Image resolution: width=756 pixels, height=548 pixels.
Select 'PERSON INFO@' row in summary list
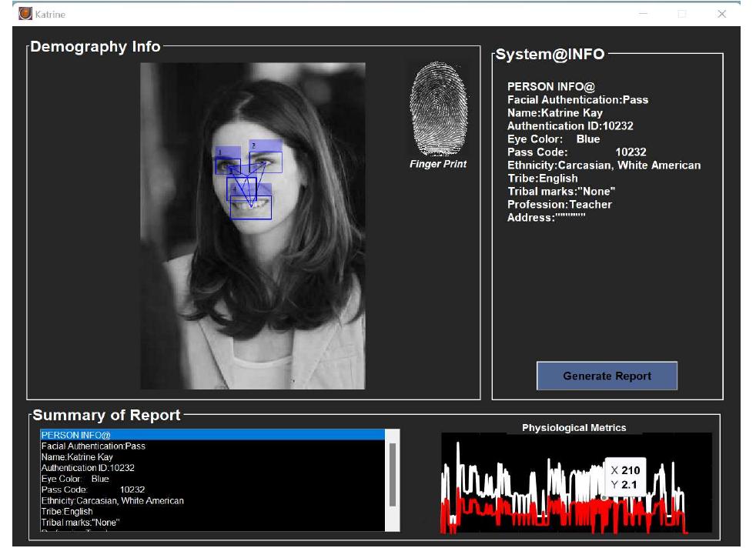click(212, 435)
